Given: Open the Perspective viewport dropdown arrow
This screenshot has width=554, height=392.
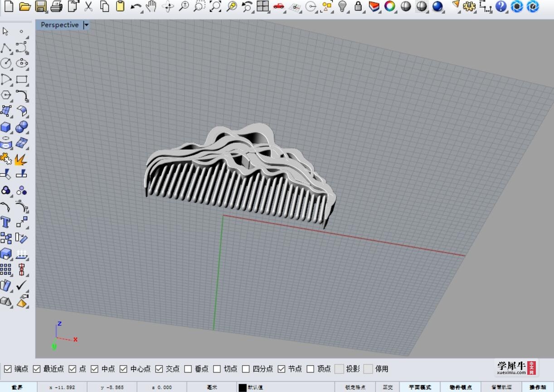Looking at the screenshot, I should (86, 25).
